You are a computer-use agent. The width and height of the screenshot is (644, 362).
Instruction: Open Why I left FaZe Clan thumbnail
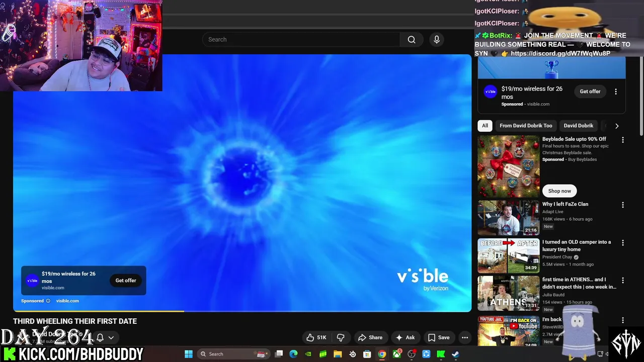(x=508, y=218)
